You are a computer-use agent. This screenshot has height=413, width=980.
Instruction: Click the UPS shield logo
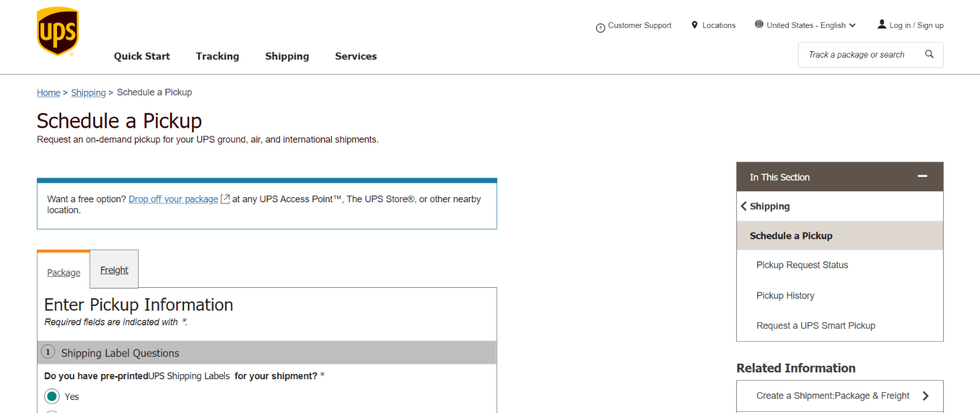(x=58, y=30)
